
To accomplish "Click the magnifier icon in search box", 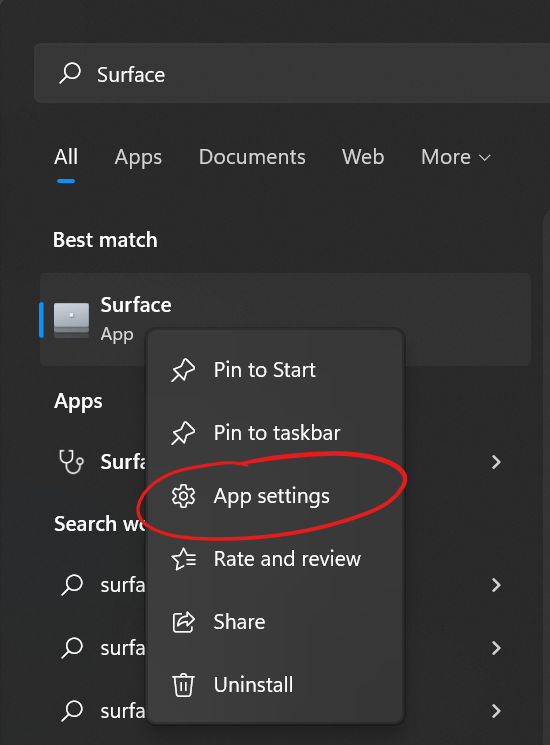I will point(70,73).
